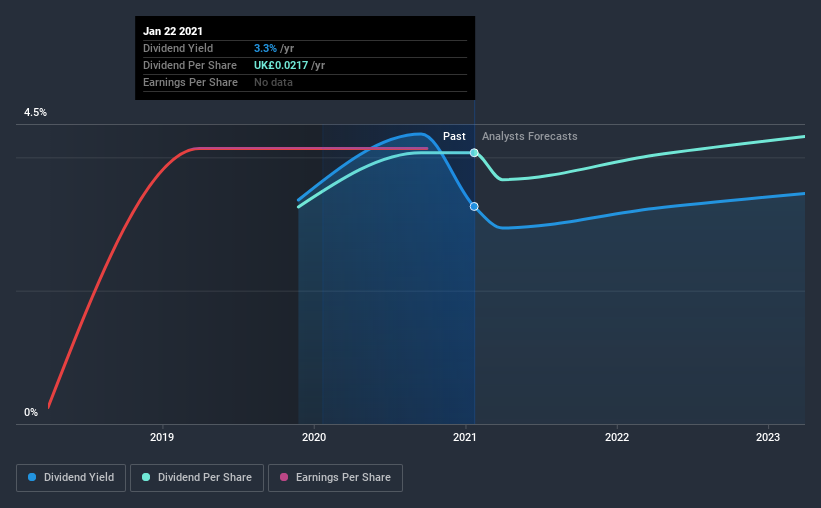821x508 pixels.
Task: Select the teal data point marker on chart
Action: tap(474, 153)
